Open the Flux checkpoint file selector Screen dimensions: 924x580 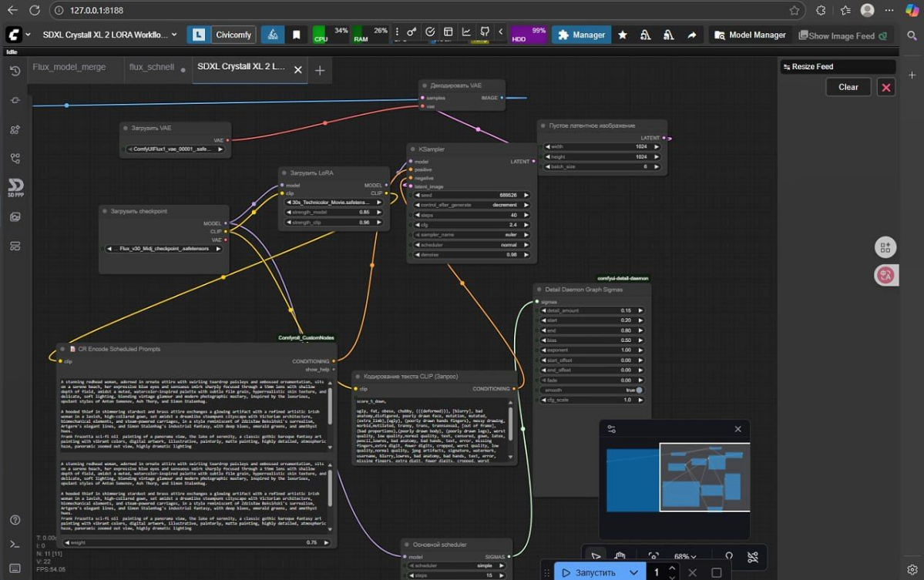pos(163,249)
